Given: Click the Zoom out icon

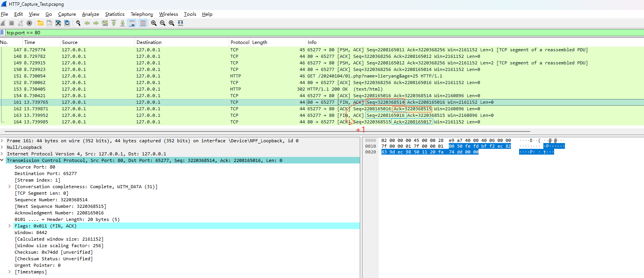Looking at the screenshot, I should [x=163, y=23].
